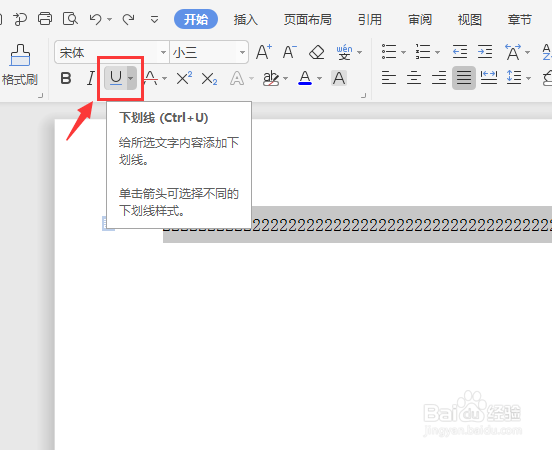Expand numbered list style dropdown
The image size is (552, 450).
pyautogui.click(x=437, y=52)
